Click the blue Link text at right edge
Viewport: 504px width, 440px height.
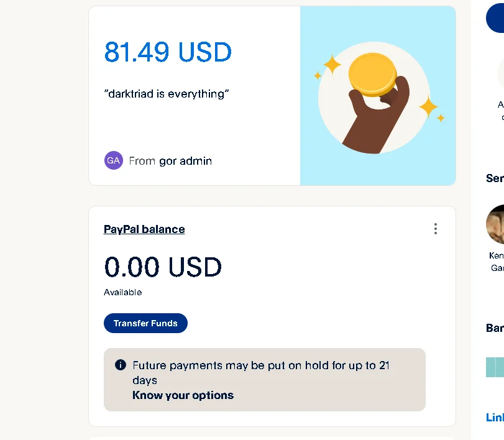tap(495, 418)
